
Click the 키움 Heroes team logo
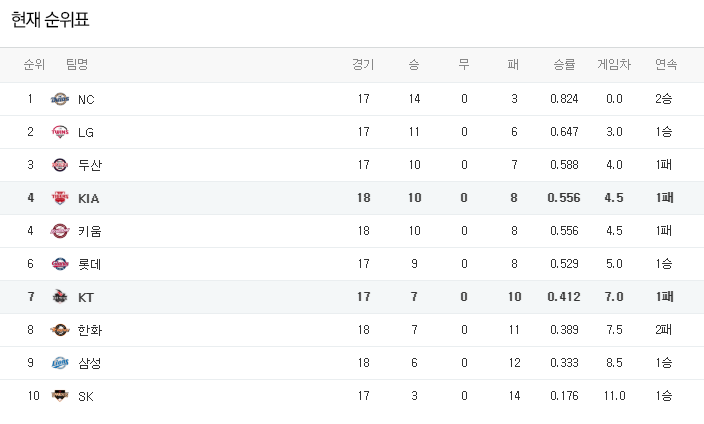click(x=60, y=231)
